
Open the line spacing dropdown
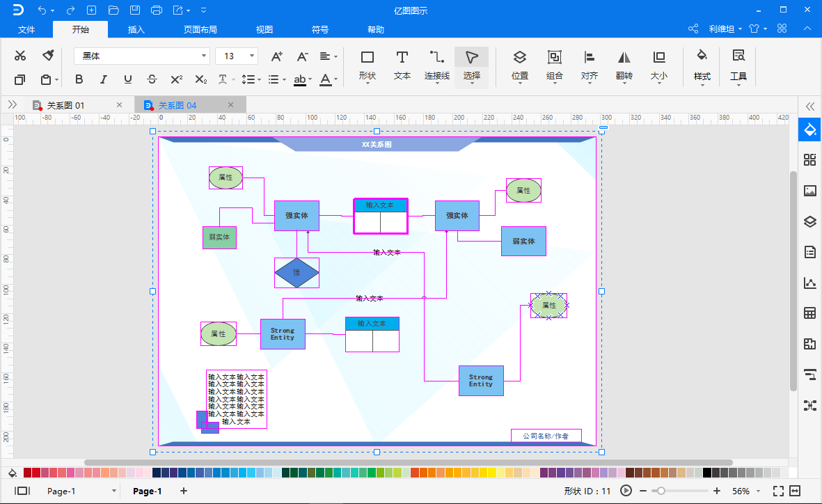tap(251, 79)
